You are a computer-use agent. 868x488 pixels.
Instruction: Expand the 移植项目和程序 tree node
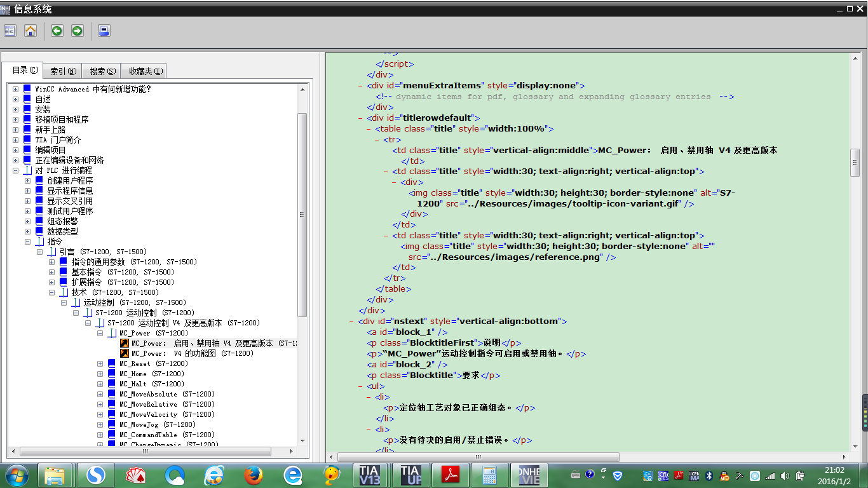pyautogui.click(x=16, y=119)
